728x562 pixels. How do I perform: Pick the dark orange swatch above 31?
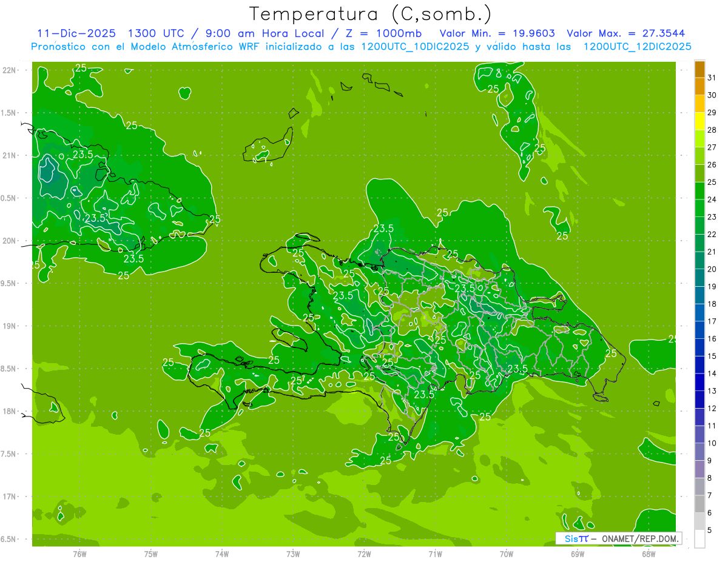point(699,69)
